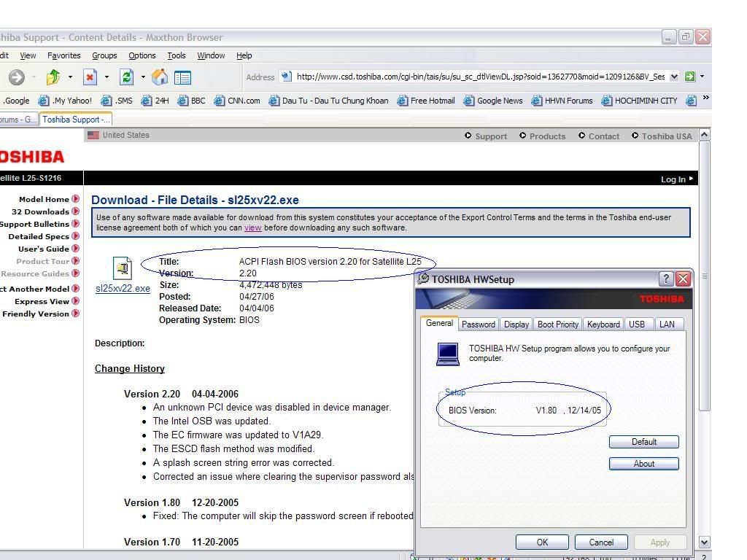This screenshot has width=747, height=560.
Task: Open the Options menu
Action: 142,55
